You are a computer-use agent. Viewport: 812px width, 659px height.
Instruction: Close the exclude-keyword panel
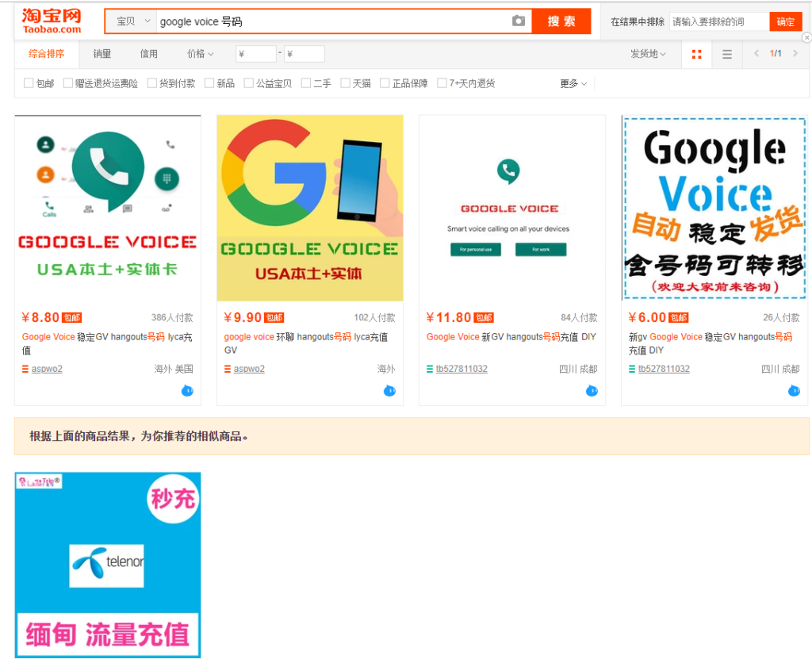click(x=806, y=37)
